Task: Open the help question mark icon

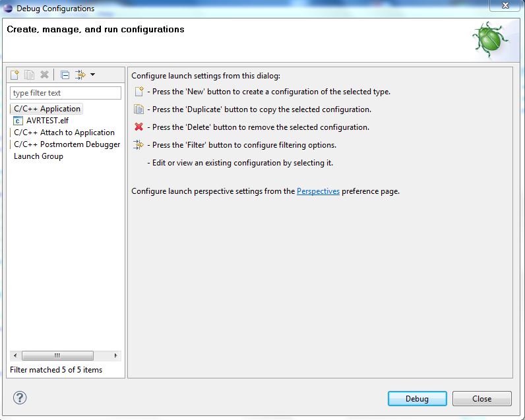Action: point(20,398)
